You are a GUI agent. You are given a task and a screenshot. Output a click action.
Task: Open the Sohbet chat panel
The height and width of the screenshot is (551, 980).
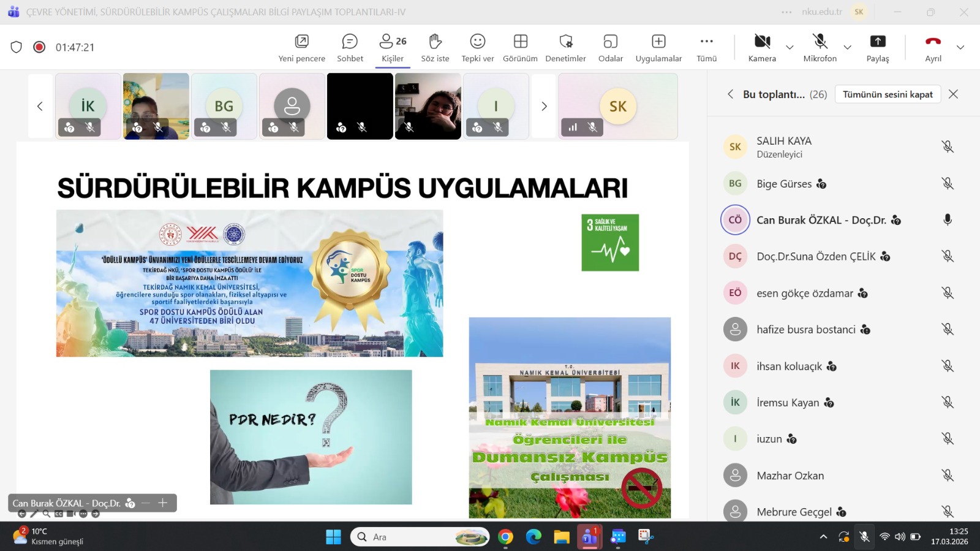[x=350, y=48]
